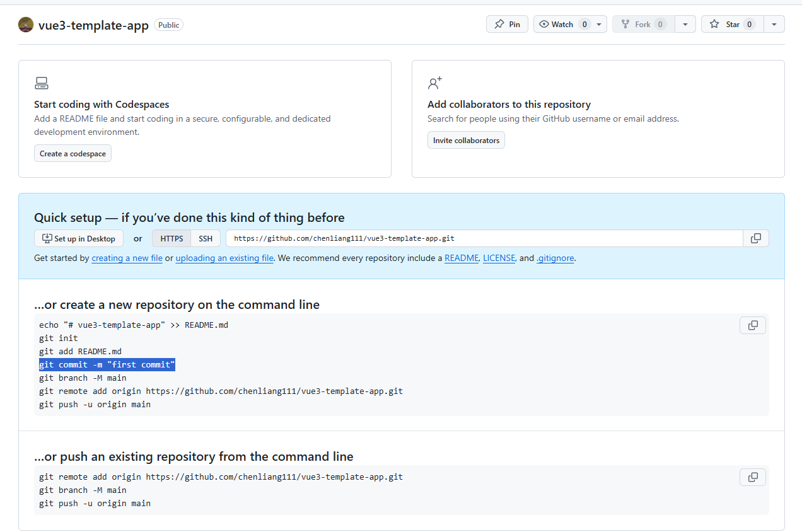
Task: Select the HTTPS protocol option
Action: (x=171, y=238)
